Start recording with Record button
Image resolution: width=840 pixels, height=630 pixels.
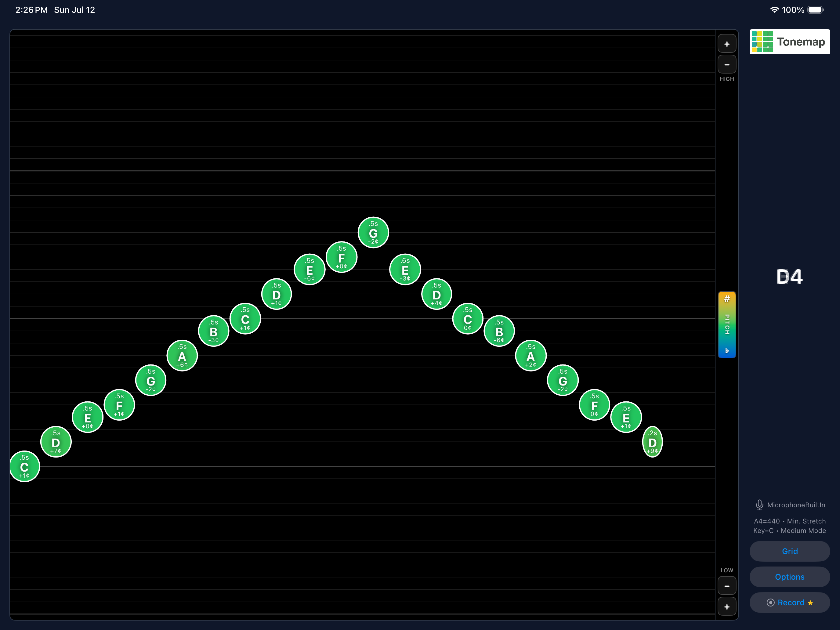click(x=790, y=603)
